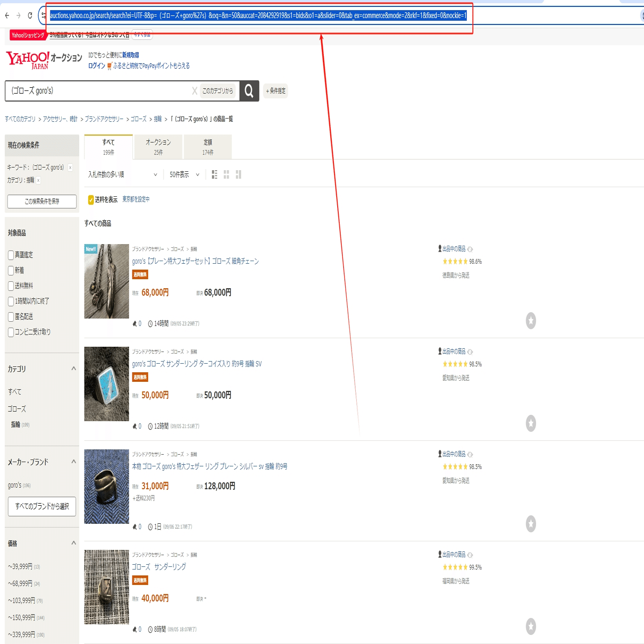Click the 東京都を設定中 link
This screenshot has height=644, width=644.
click(136, 199)
